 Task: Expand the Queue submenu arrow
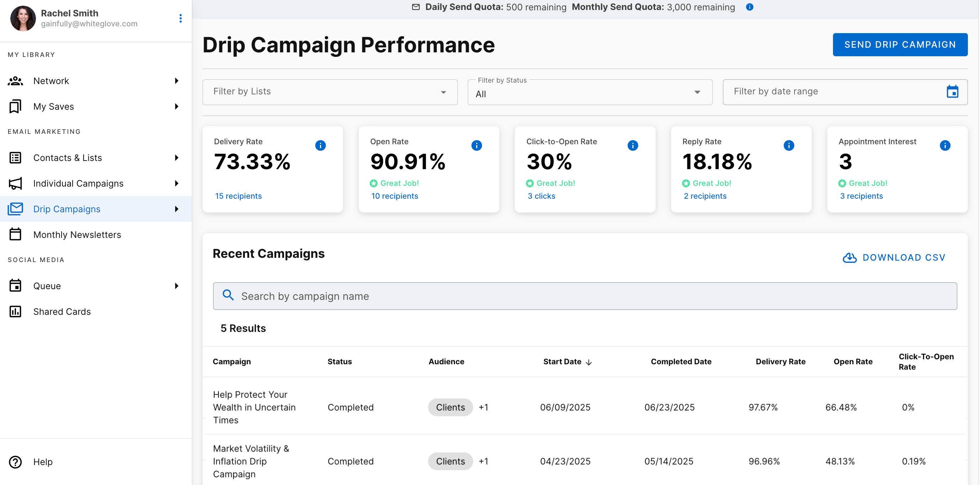pyautogui.click(x=177, y=286)
